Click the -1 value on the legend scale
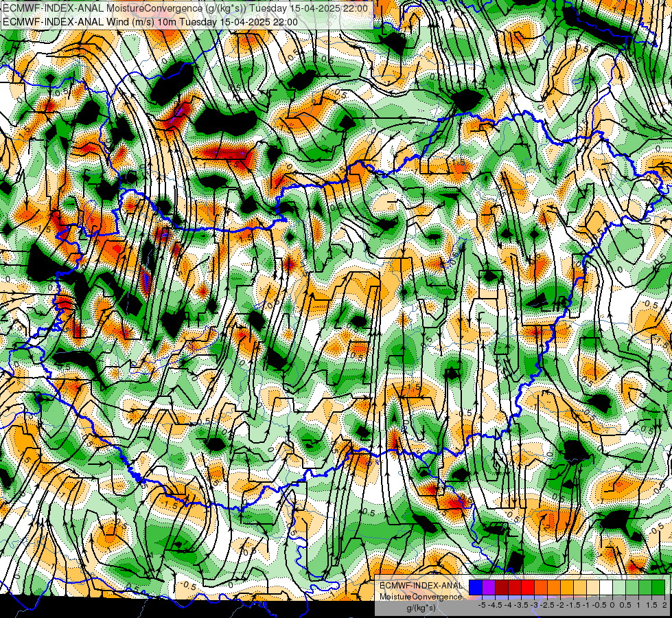Viewport: 672px width, 618px height. pyautogui.click(x=586, y=605)
